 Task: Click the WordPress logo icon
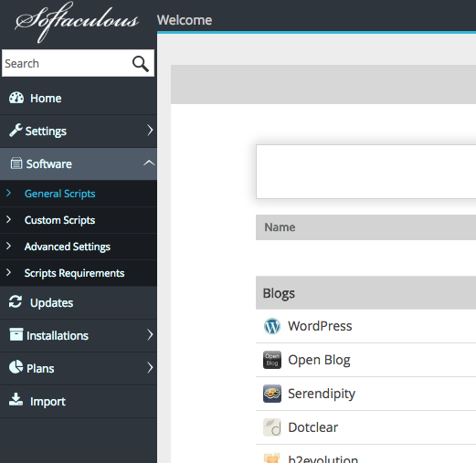272,326
